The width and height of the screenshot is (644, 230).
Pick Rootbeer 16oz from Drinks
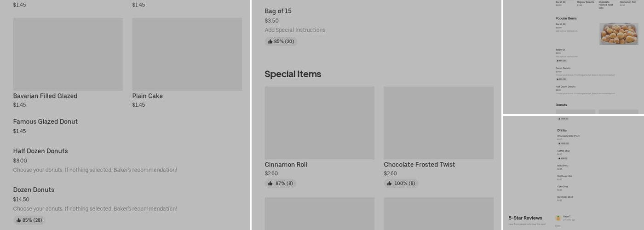point(564,176)
